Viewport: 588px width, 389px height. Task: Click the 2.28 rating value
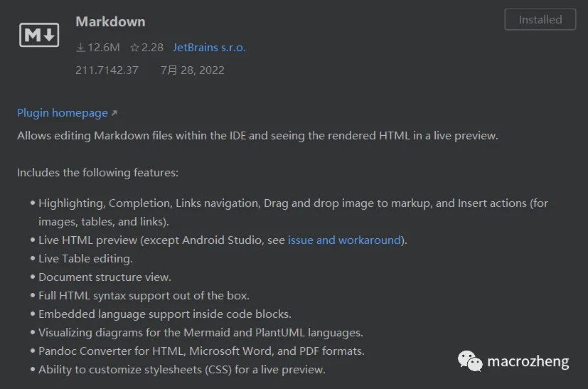pyautogui.click(x=152, y=48)
